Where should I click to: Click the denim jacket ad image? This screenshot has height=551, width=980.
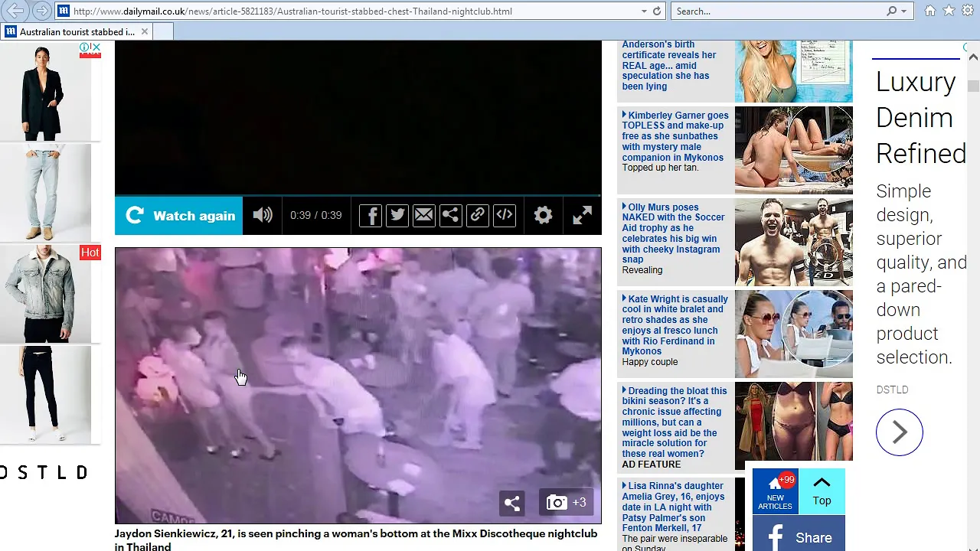45,294
